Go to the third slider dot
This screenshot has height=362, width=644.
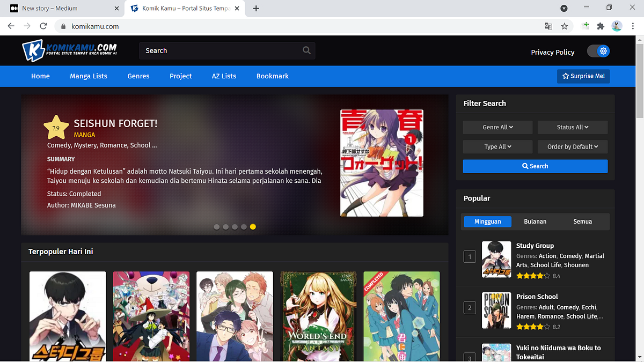235,227
